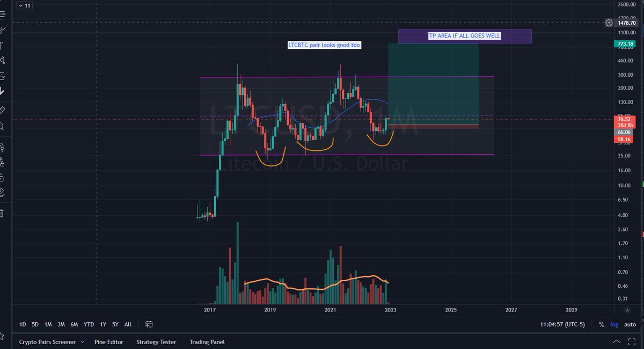Toggle Magnet mode in left toolbar
This screenshot has width=644, height=349.
(x=2, y=146)
